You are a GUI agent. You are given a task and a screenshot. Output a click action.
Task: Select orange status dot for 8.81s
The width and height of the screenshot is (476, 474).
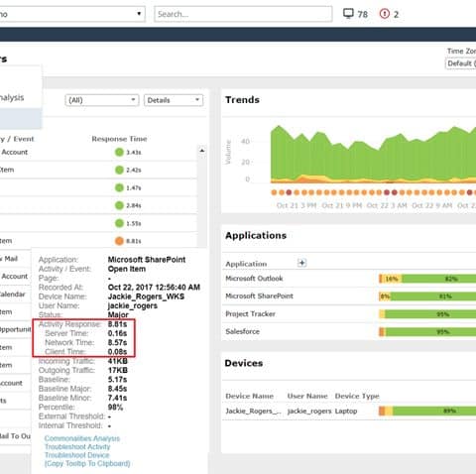click(119, 241)
